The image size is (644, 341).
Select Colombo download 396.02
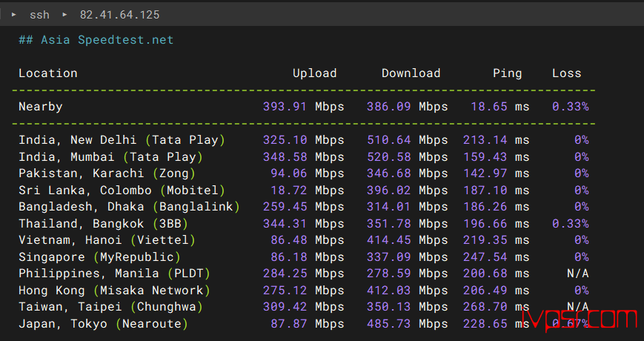point(388,191)
